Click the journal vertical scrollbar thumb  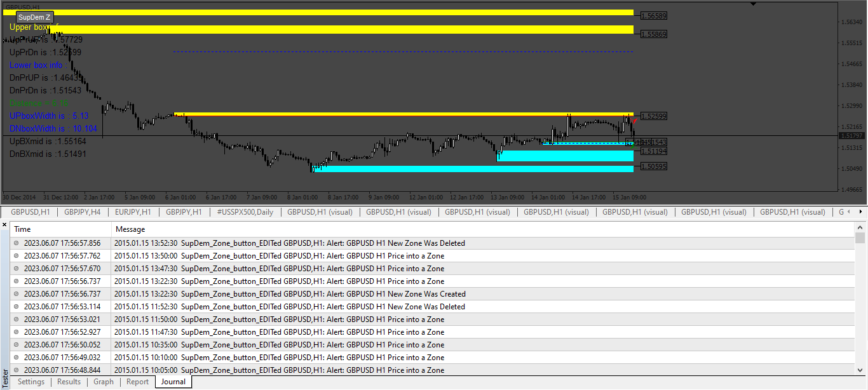point(860,238)
